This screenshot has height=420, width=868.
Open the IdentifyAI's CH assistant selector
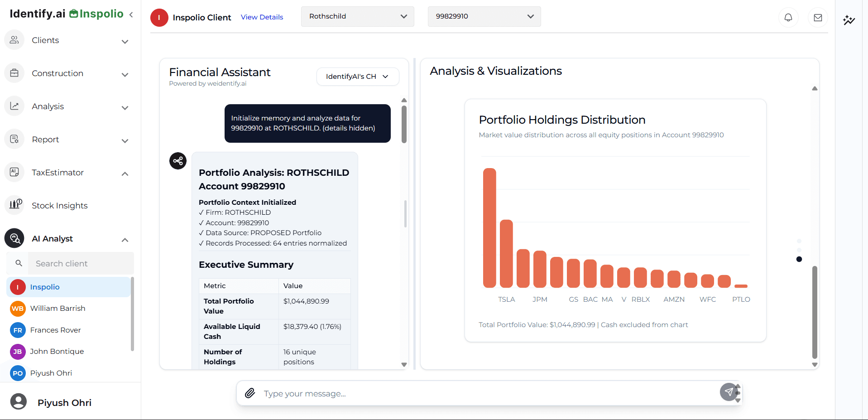[357, 76]
